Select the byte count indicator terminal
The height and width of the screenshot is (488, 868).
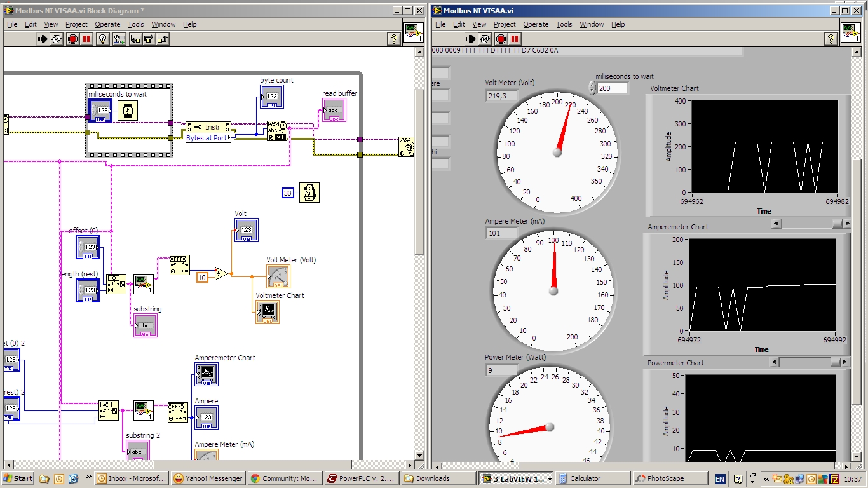click(x=271, y=97)
